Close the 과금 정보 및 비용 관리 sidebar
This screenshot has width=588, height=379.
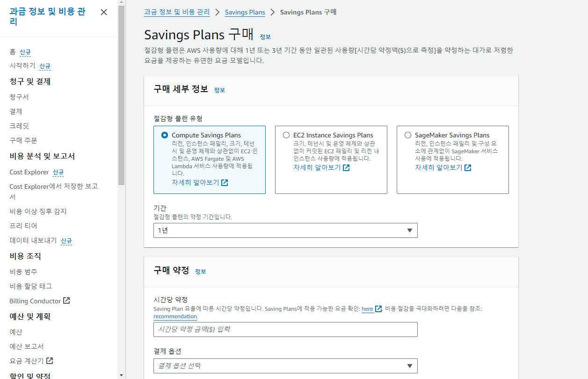[103, 12]
